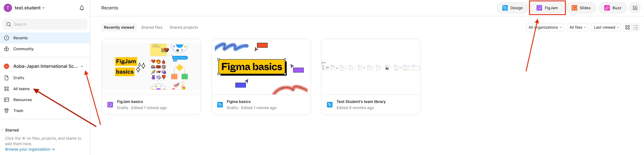Click the Browse your organization link
Viewport: 644px width, 155px height.
(30, 149)
